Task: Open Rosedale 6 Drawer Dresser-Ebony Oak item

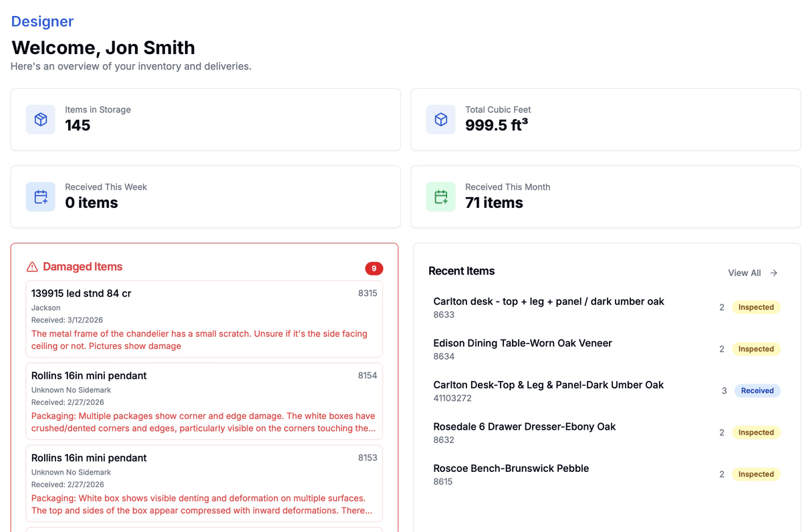Action: tap(607, 432)
